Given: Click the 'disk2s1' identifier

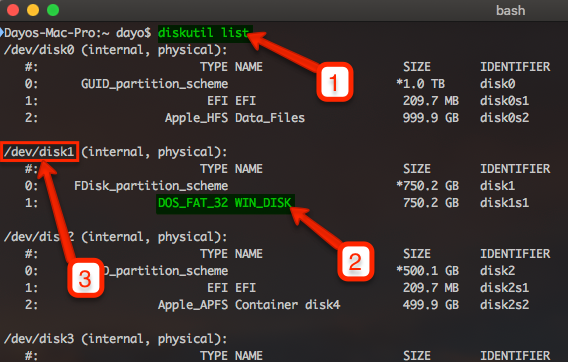Looking at the screenshot, I should point(504,288).
